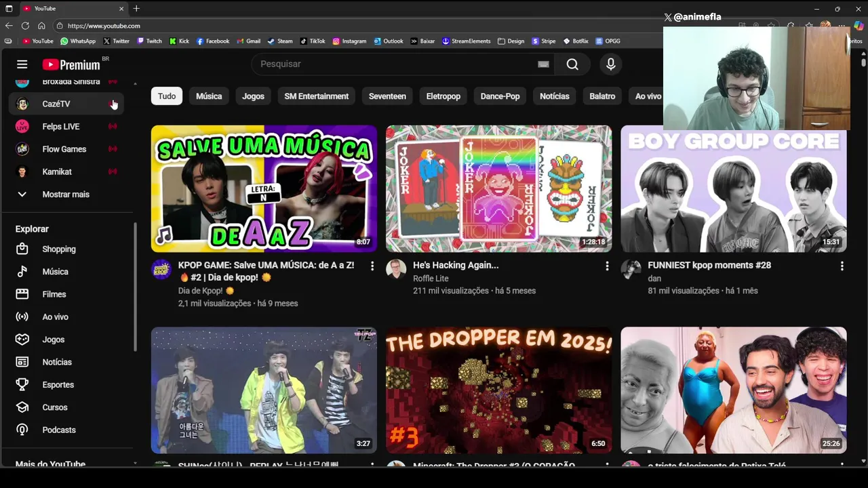Start voice search with microphone
This screenshot has width=868, height=488.
coord(610,64)
